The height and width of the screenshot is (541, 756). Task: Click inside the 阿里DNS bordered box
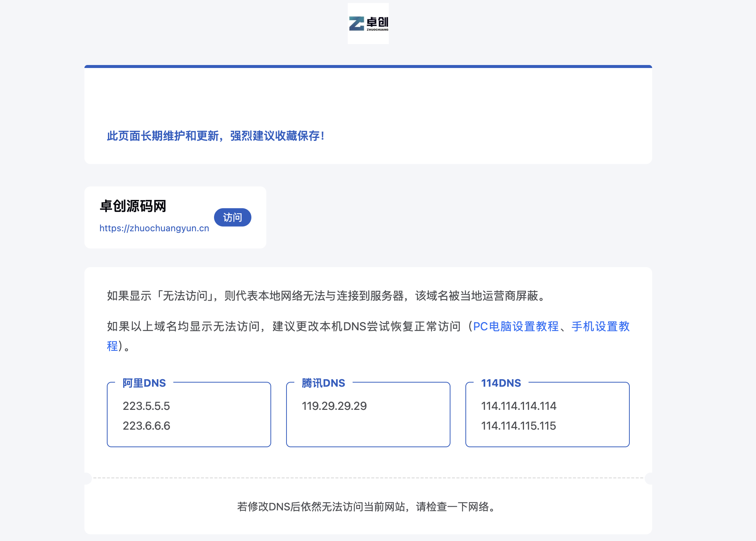click(x=189, y=415)
